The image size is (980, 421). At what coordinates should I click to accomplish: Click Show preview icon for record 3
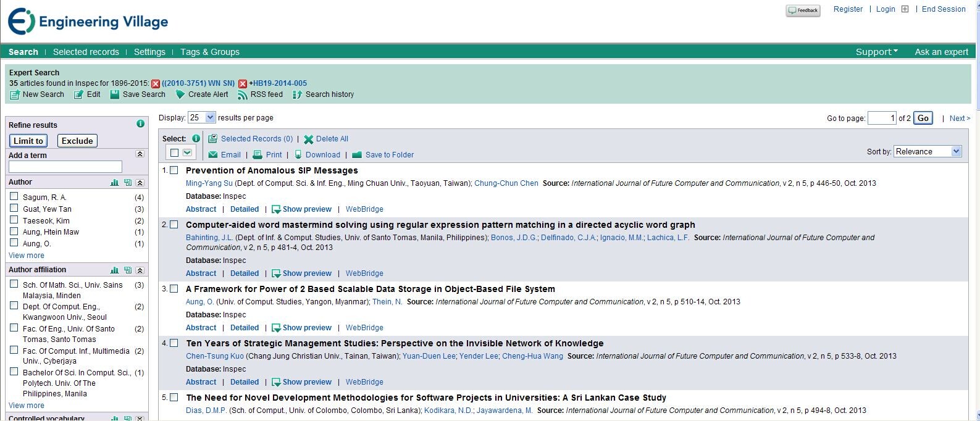coord(276,328)
